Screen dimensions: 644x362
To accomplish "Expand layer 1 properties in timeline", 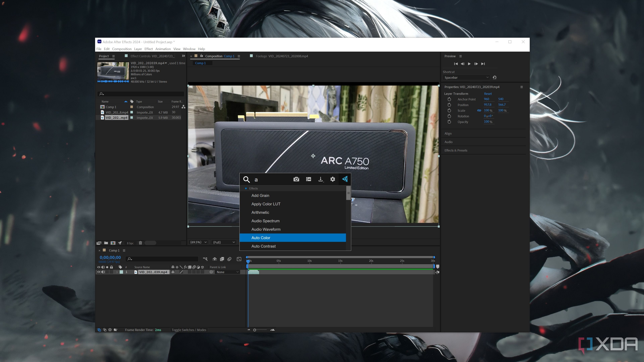I will [117, 272].
